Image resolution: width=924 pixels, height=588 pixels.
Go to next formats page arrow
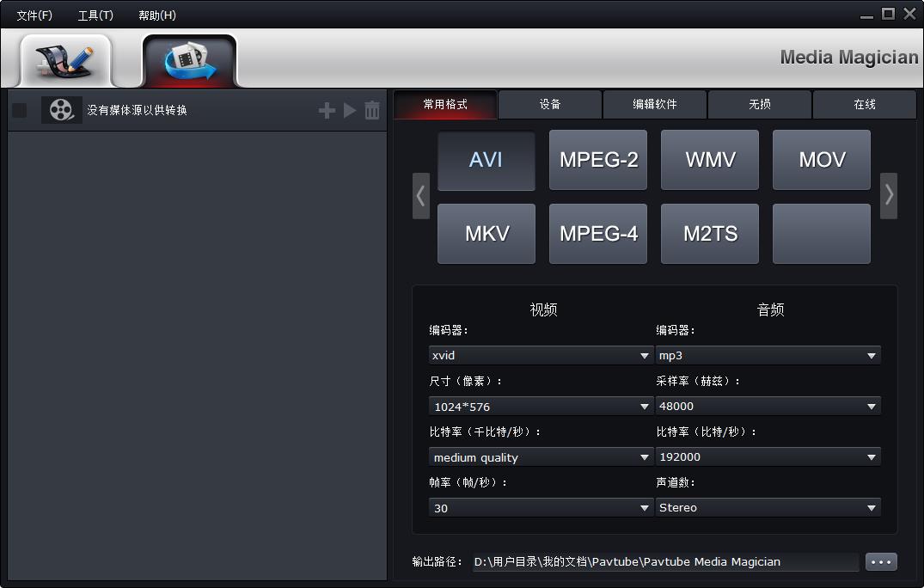coord(889,196)
